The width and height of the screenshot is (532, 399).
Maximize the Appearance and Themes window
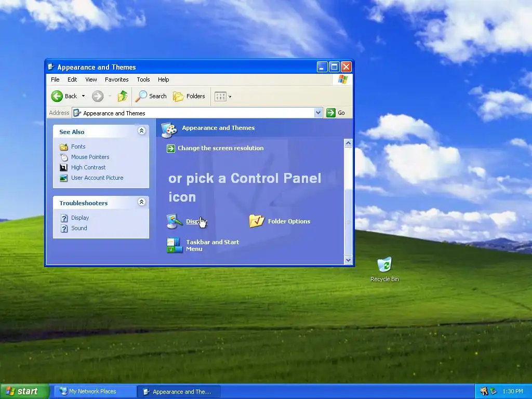[x=334, y=67]
